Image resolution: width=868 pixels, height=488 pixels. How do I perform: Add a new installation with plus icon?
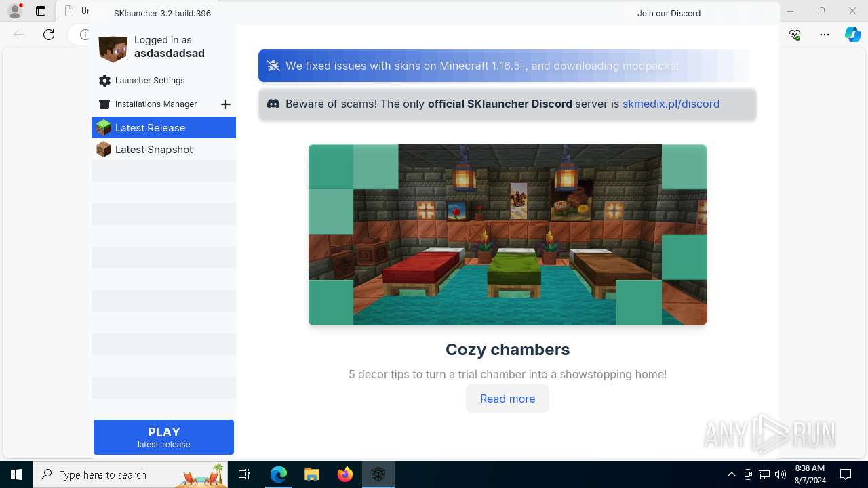pos(226,104)
